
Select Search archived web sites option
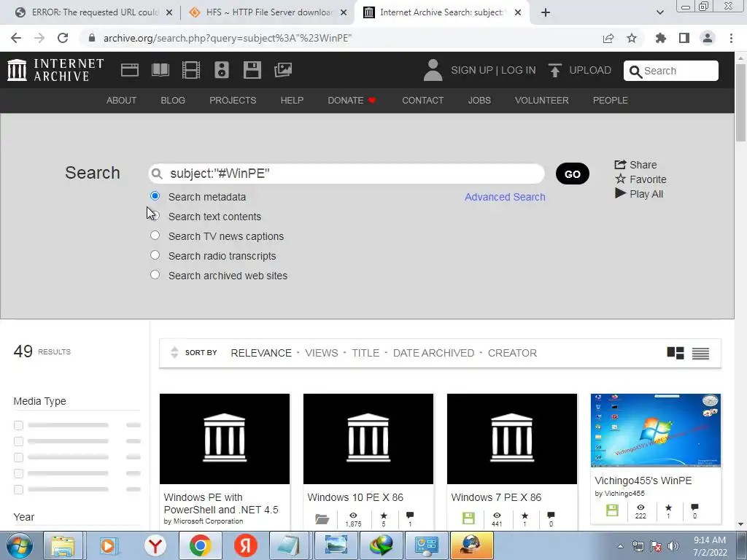tap(155, 275)
